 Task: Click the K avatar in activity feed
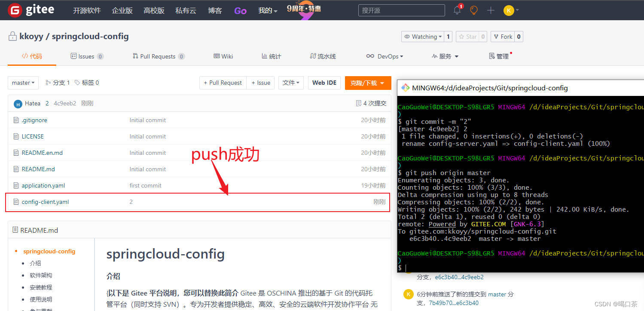point(408,294)
